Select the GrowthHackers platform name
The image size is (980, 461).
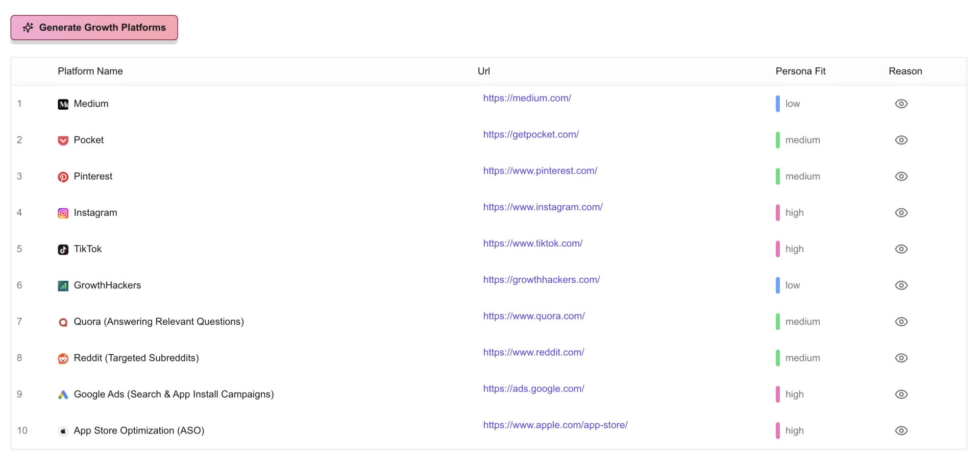pos(107,285)
